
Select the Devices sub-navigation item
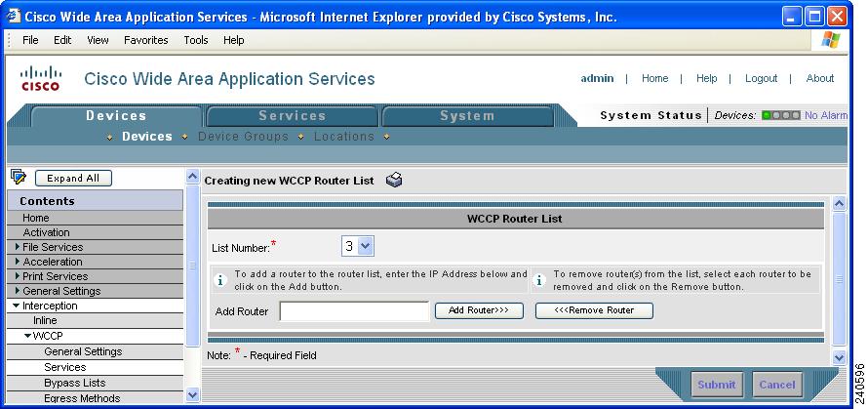[x=147, y=137]
